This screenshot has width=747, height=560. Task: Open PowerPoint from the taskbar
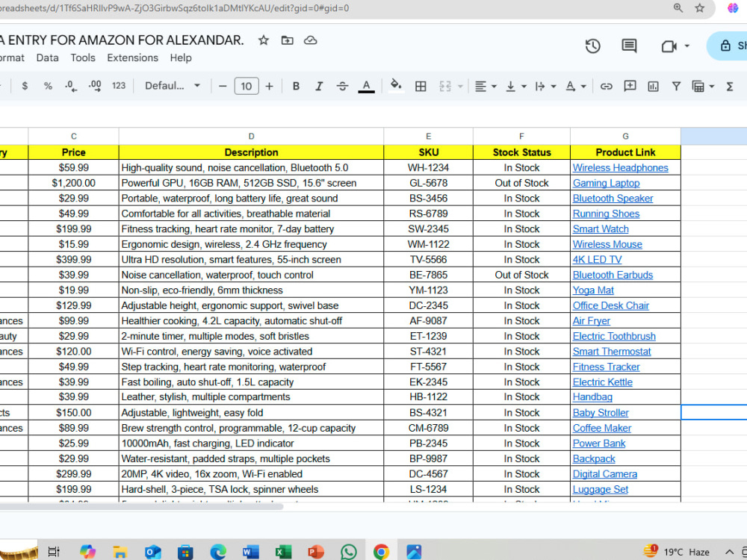(x=316, y=552)
